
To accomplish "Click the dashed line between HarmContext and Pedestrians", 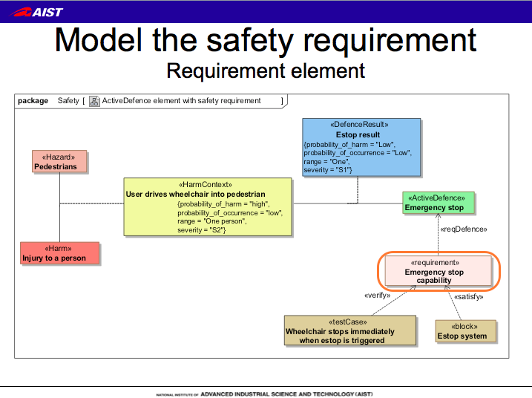I will pyautogui.click(x=91, y=203).
